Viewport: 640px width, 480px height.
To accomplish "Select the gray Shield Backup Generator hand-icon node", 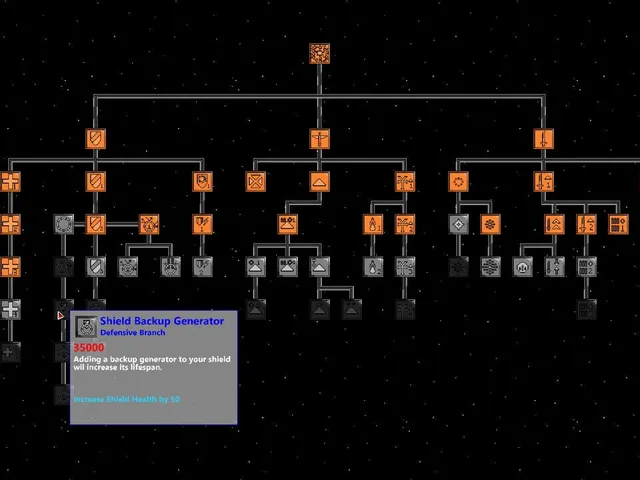I will point(171,267).
